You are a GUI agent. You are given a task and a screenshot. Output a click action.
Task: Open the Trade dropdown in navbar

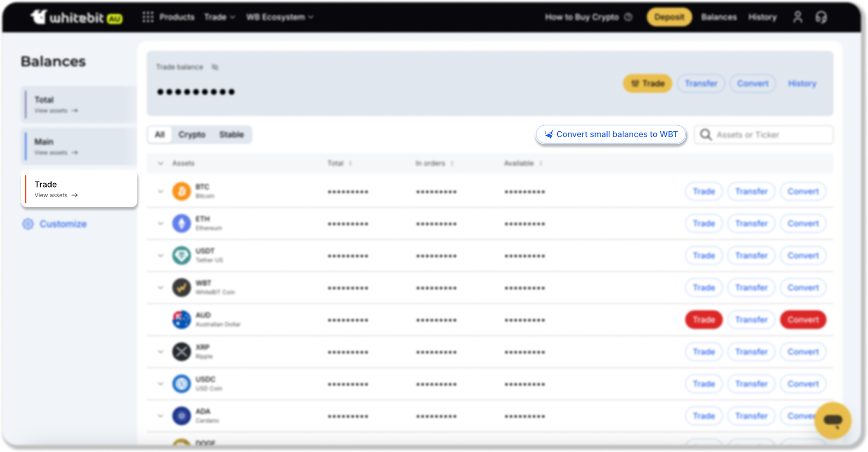click(219, 17)
